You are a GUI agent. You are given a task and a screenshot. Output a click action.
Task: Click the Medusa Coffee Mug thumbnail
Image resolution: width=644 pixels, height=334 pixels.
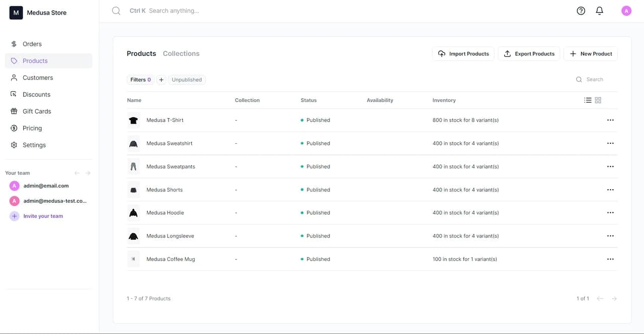(133, 259)
